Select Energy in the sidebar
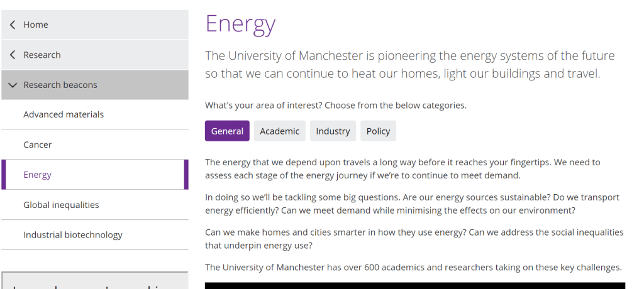Image resolution: width=644 pixels, height=289 pixels. click(x=38, y=175)
